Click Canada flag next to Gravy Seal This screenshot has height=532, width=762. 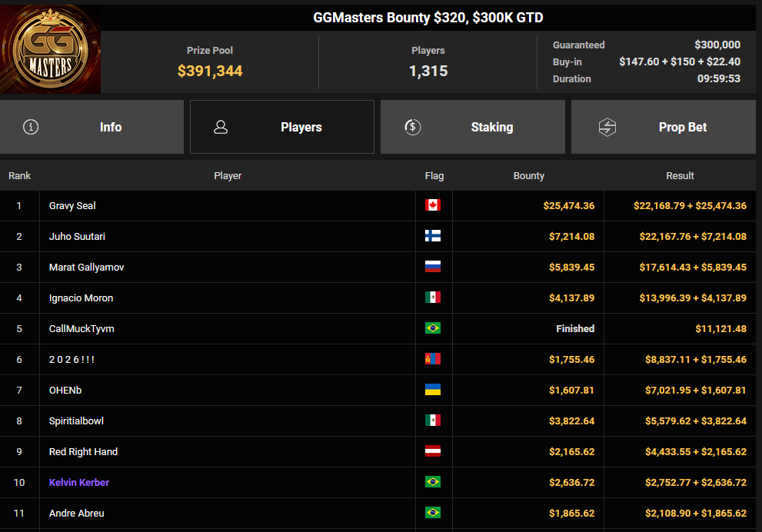(x=433, y=205)
